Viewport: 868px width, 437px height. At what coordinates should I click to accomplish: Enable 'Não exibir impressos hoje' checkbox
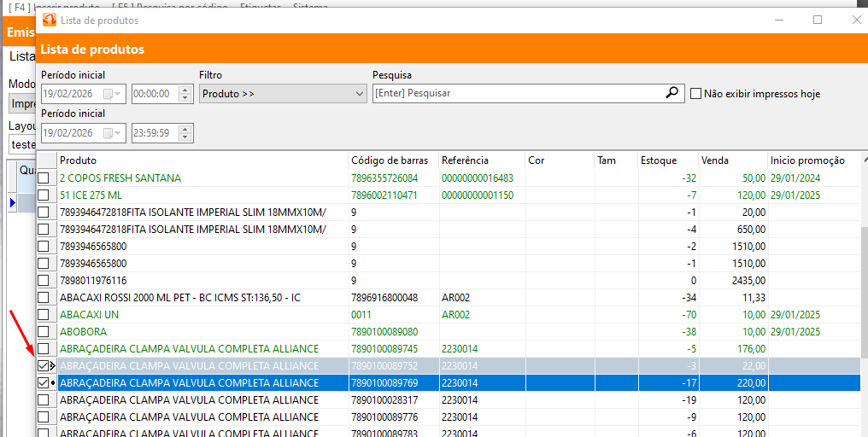(x=696, y=94)
